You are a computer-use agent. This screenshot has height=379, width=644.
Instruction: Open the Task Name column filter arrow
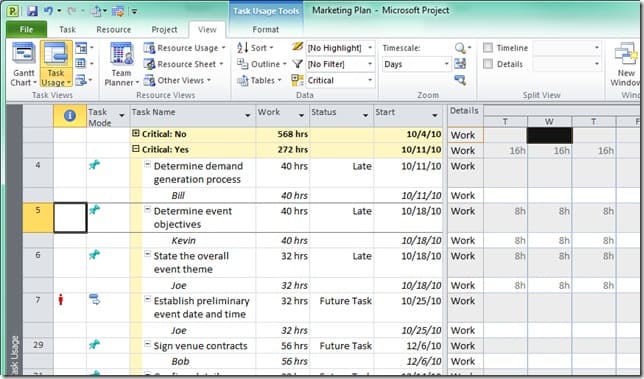pyautogui.click(x=248, y=116)
